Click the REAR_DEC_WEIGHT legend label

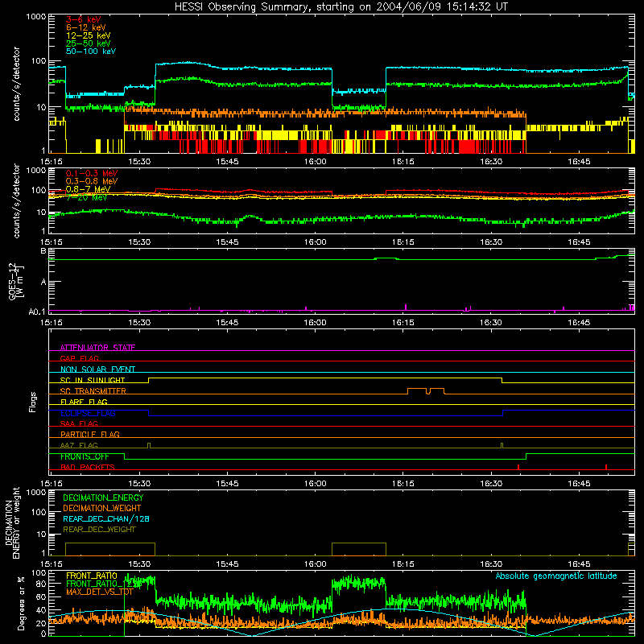99,530
